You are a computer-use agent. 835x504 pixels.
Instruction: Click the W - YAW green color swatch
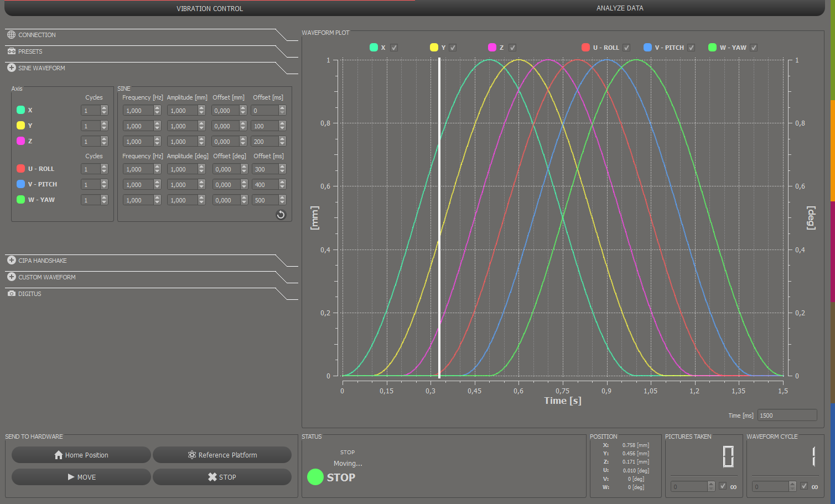(x=20, y=200)
